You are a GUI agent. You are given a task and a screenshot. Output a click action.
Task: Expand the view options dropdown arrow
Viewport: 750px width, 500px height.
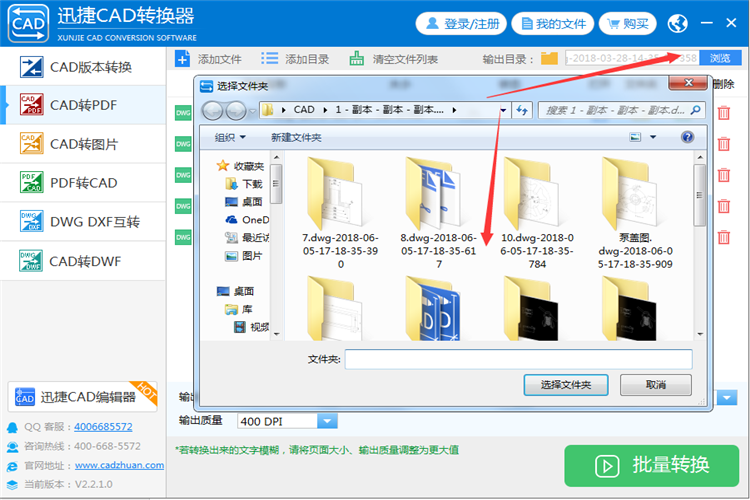click(x=653, y=137)
